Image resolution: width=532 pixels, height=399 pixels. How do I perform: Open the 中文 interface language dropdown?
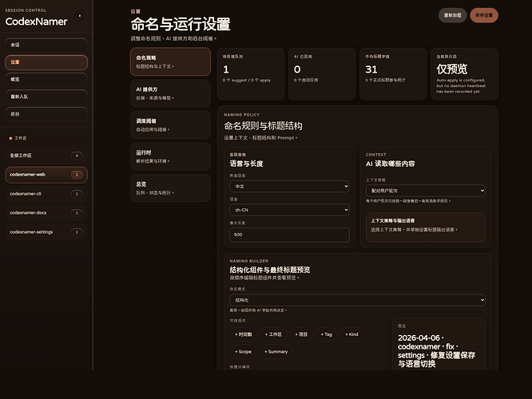point(289,187)
